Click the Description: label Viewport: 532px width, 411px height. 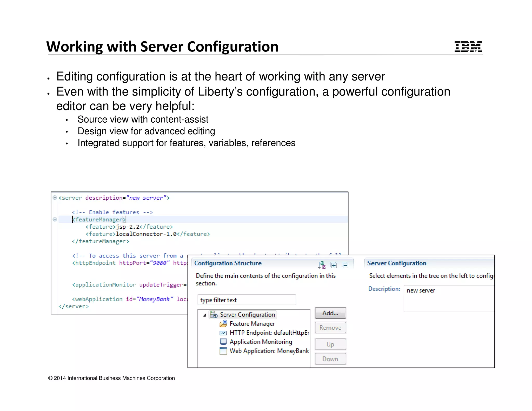384,289
